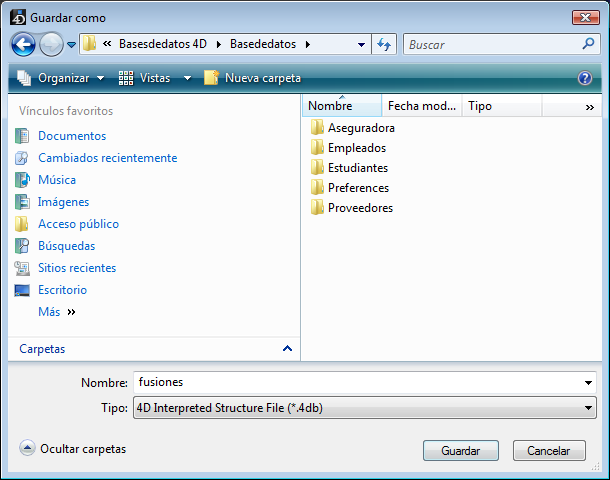Viewport: 610px width, 480px height.
Task: Select the Preferences folder name
Action: tap(358, 188)
